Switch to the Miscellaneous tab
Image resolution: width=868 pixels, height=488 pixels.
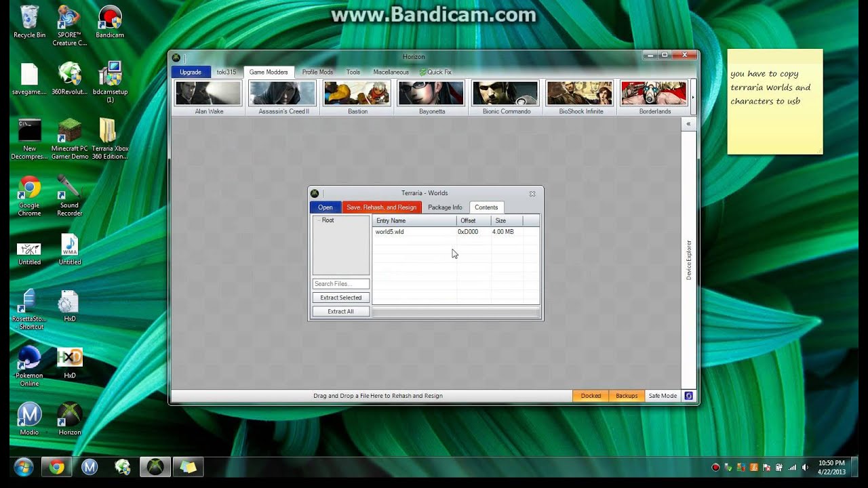click(391, 72)
